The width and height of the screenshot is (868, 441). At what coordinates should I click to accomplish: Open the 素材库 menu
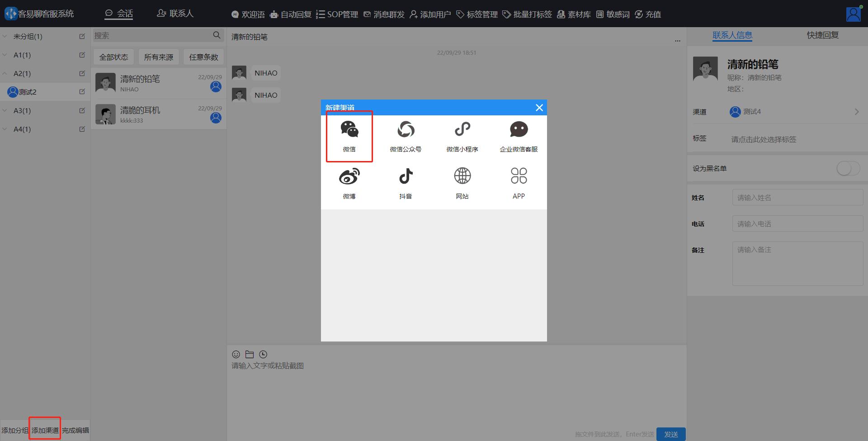(x=574, y=14)
